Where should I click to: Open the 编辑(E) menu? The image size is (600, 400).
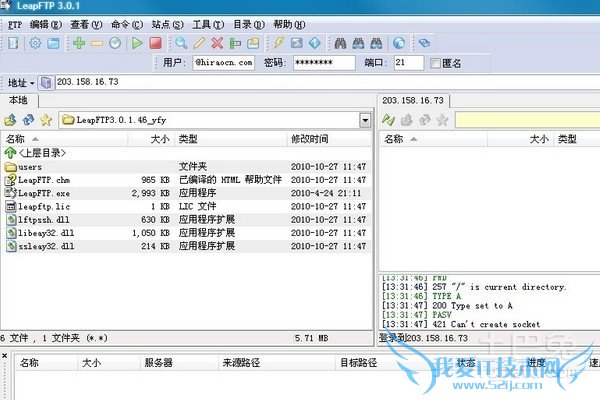(x=46, y=25)
